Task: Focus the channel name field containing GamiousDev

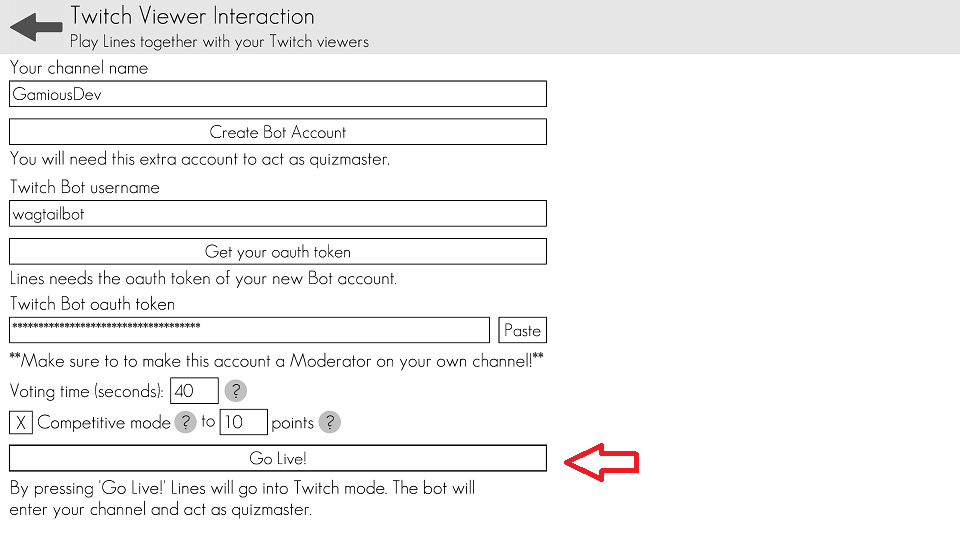Action: (x=278, y=94)
